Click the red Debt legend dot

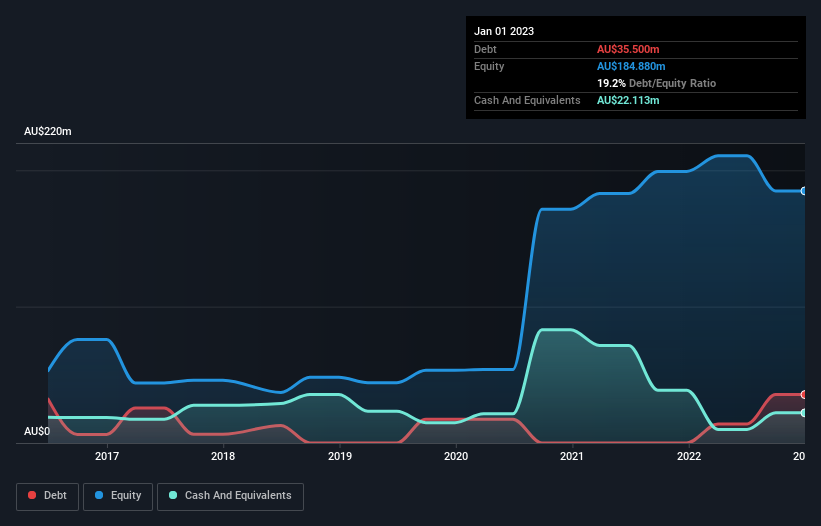coord(32,495)
